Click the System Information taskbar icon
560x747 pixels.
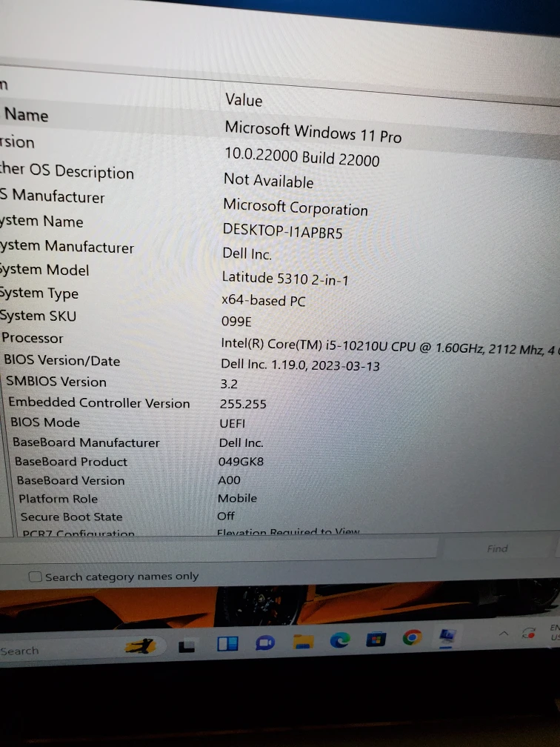[x=447, y=636]
